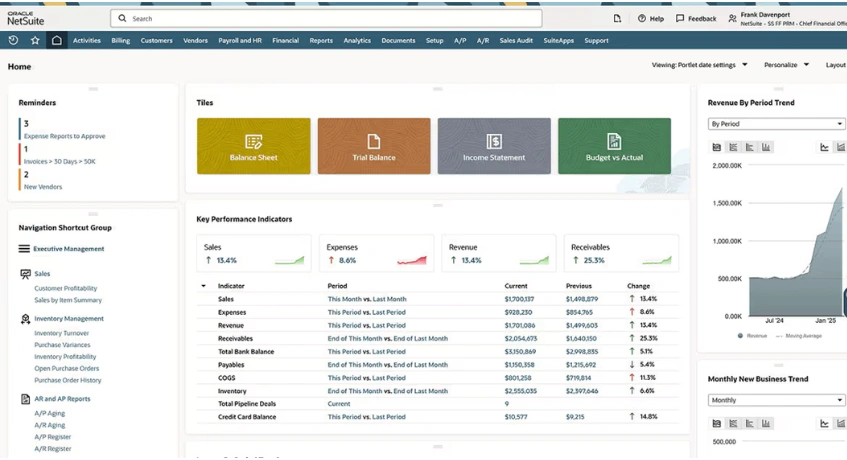Select second chart type icon in Revenue trend
This screenshot has height=460, width=847.
[x=733, y=147]
